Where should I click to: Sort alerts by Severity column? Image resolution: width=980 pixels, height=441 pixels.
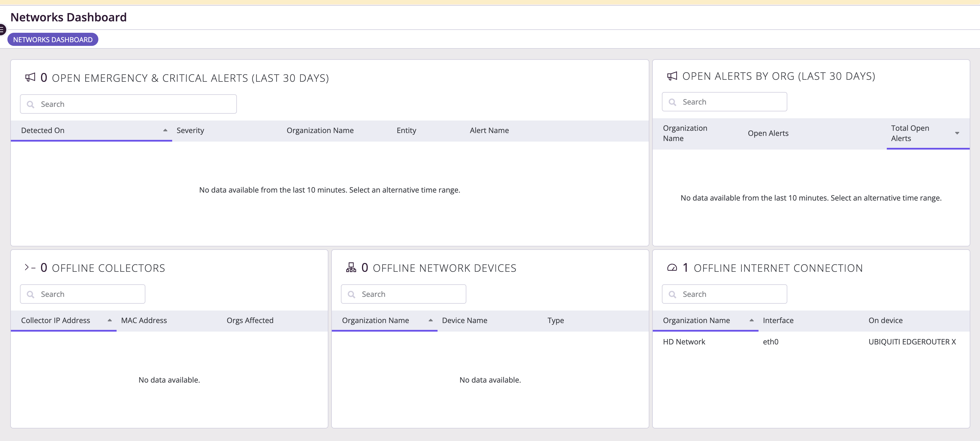(x=190, y=130)
